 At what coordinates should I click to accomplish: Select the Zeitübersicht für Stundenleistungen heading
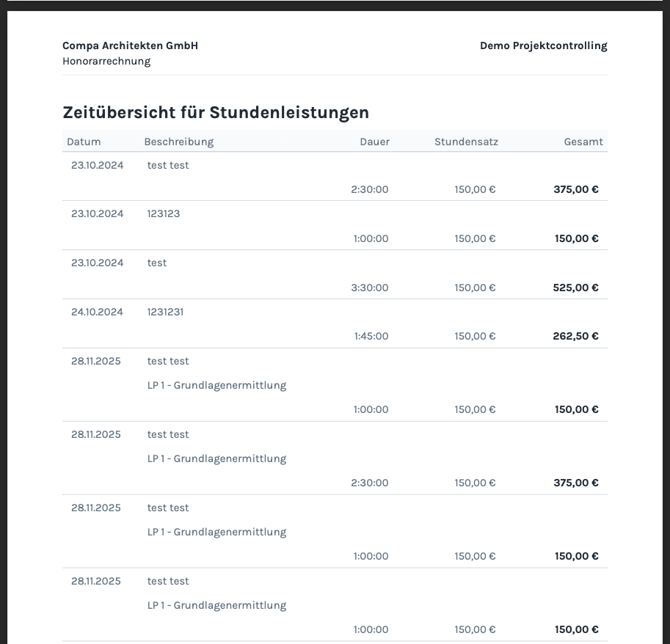point(216,112)
